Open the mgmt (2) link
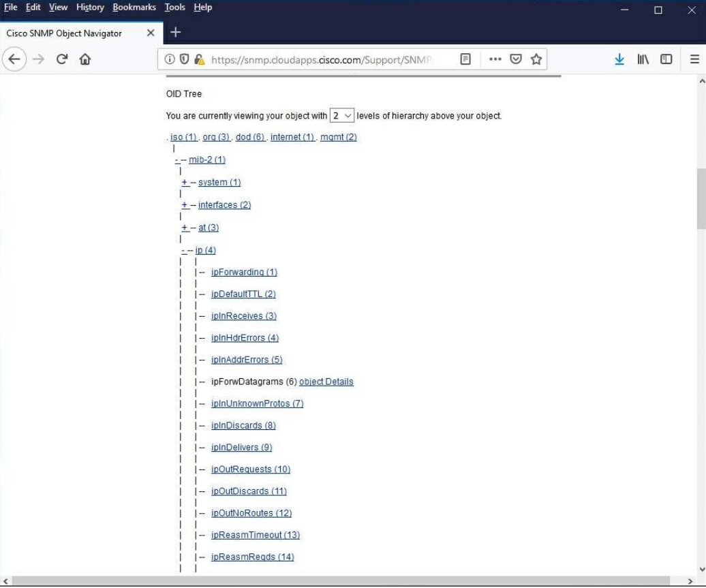The image size is (706, 588). click(339, 137)
